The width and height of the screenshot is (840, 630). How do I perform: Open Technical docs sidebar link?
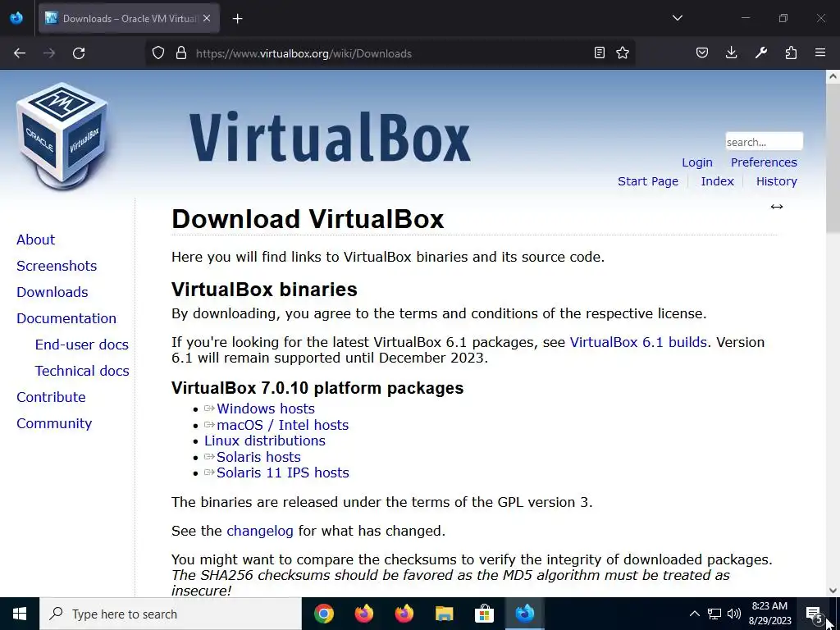[82, 371]
